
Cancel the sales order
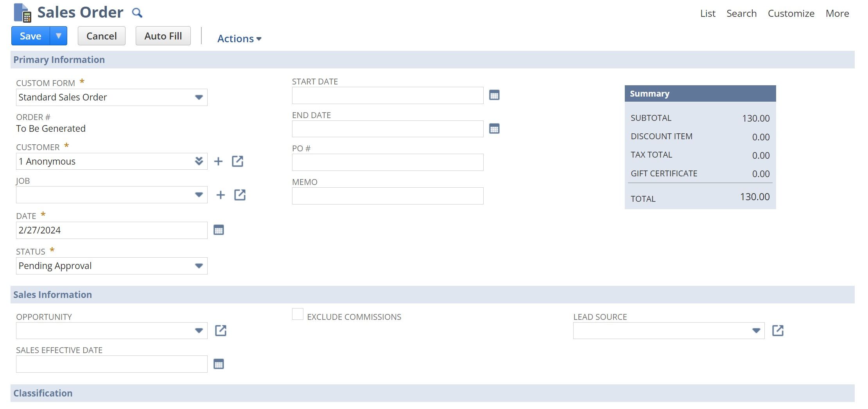point(101,36)
